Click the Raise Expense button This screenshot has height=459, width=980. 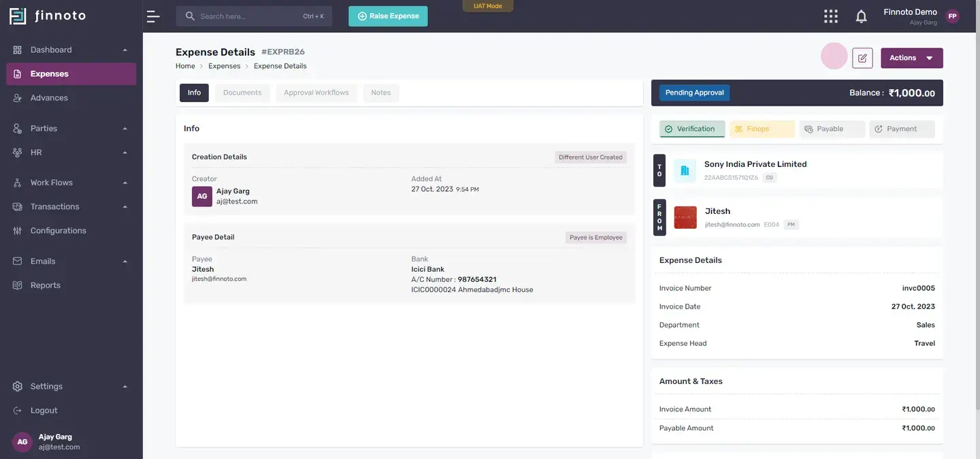pos(388,16)
